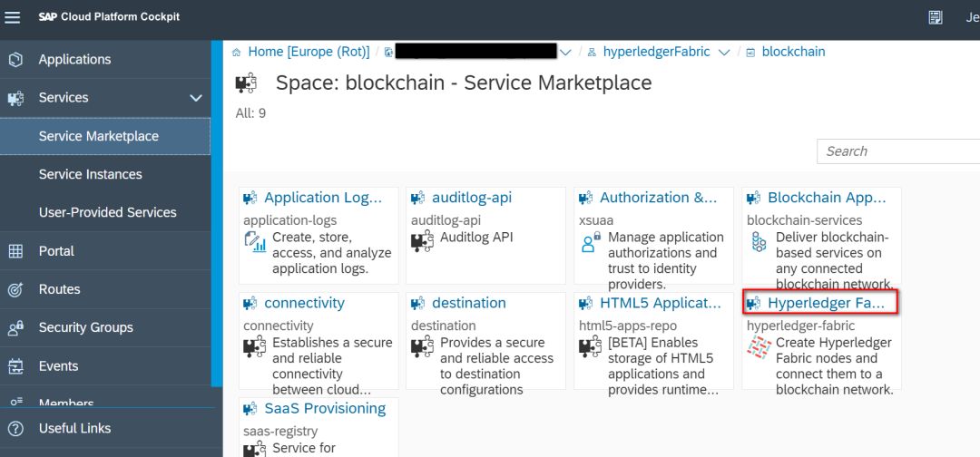Click the Service Marketplace page title icon
The height and width of the screenshot is (457, 980).
(246, 83)
